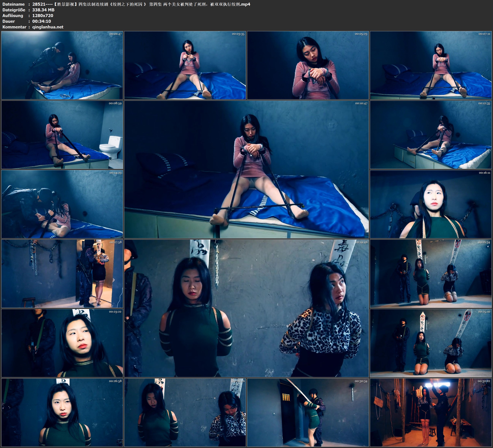Select the frame at 00:03:35
The image size is (493, 448).
coord(185,65)
